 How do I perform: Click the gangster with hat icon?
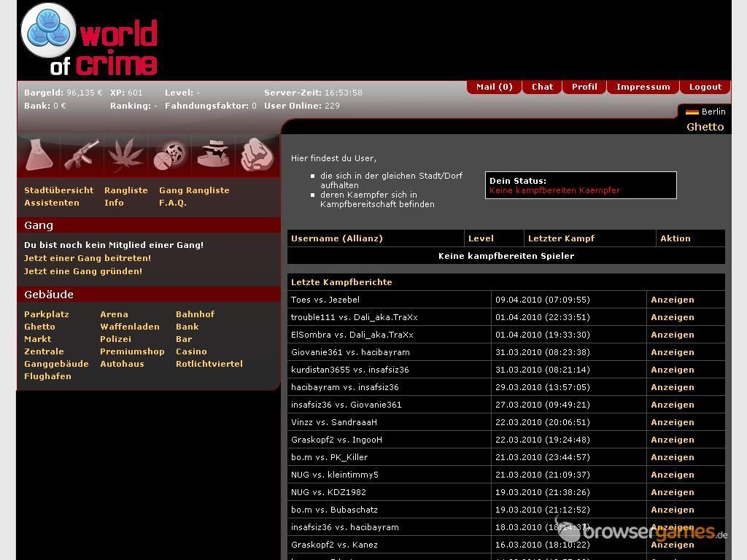click(213, 155)
